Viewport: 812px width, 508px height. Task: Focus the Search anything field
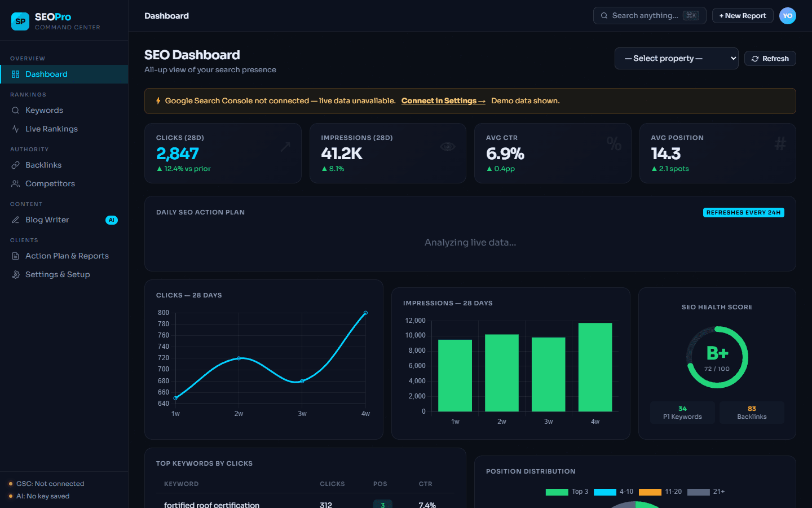[650, 16]
